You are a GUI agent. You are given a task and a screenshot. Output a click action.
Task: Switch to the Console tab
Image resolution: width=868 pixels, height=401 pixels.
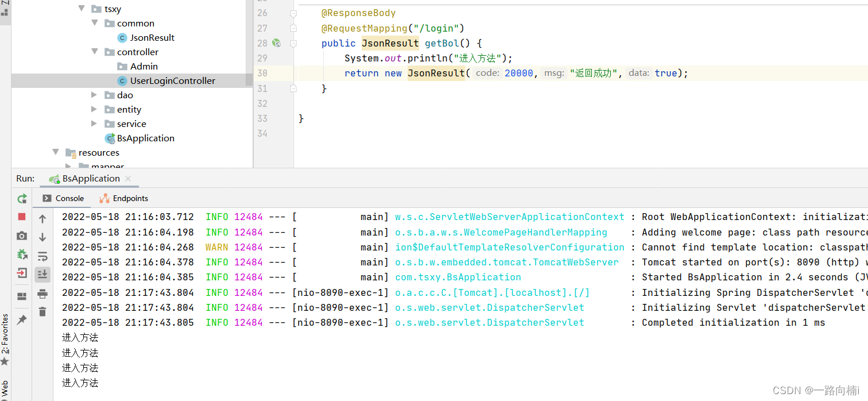coord(63,198)
